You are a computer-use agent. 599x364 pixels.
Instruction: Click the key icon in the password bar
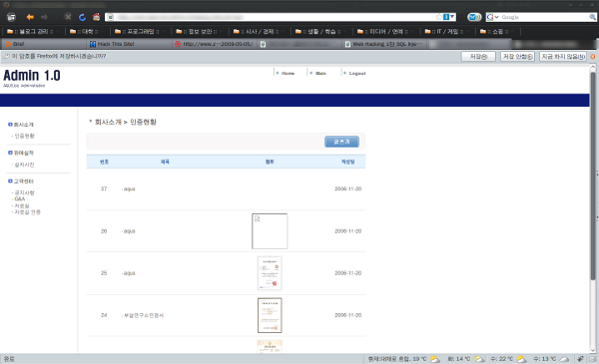point(6,57)
